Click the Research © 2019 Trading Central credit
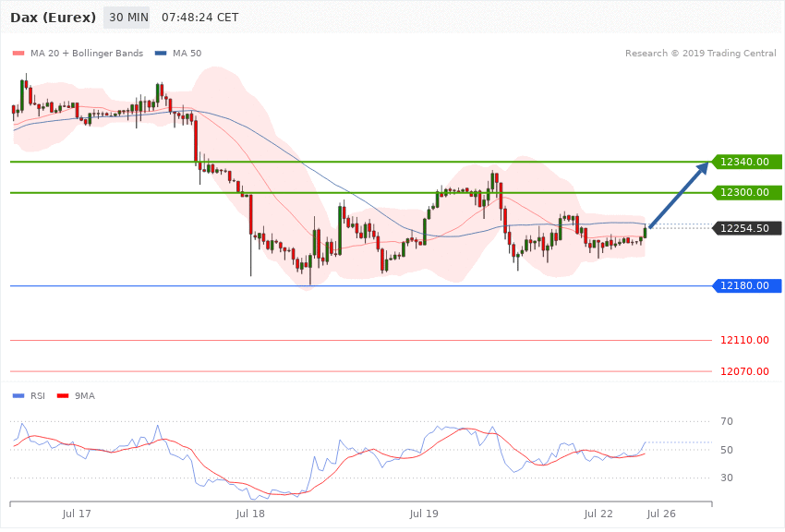Image resolution: width=785 pixels, height=532 pixels. click(x=700, y=53)
